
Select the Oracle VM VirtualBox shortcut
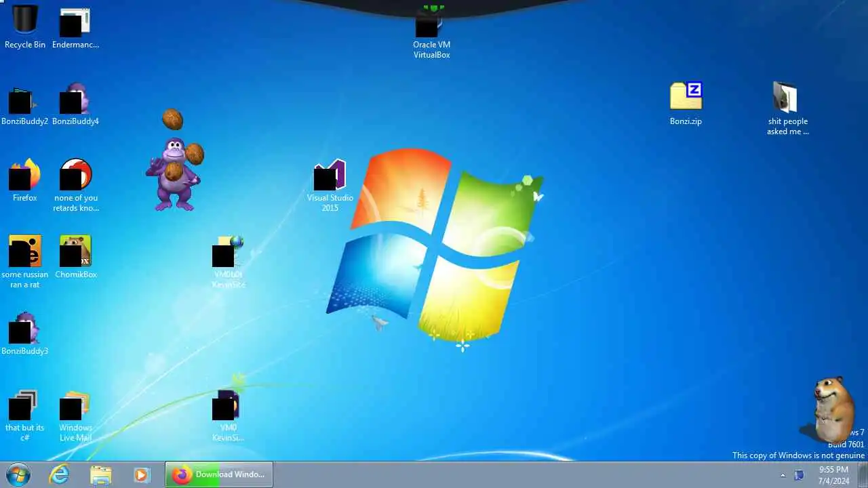coord(432,32)
